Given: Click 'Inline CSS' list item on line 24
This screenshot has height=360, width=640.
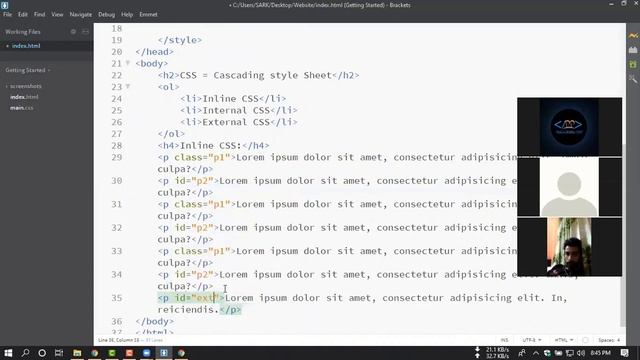Looking at the screenshot, I should point(231,98).
